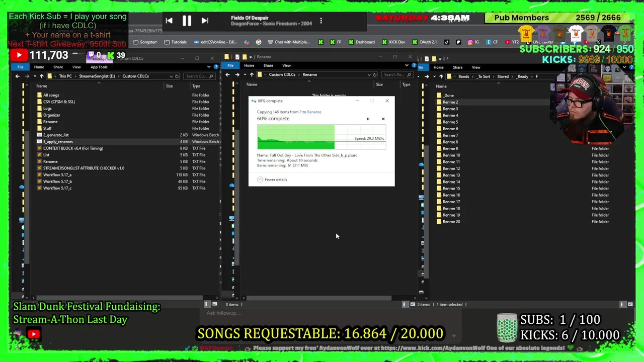Open Share tab in F folder window
This screenshot has height=362, width=644.
[x=457, y=67]
